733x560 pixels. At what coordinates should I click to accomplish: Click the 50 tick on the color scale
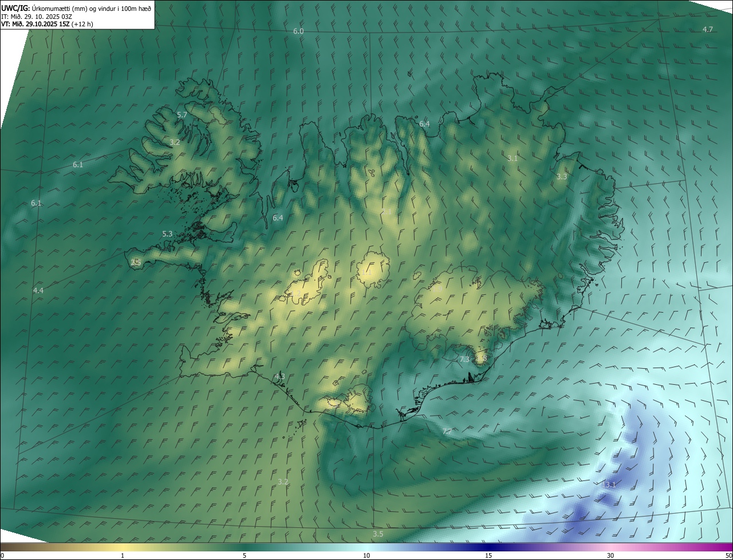click(x=728, y=555)
